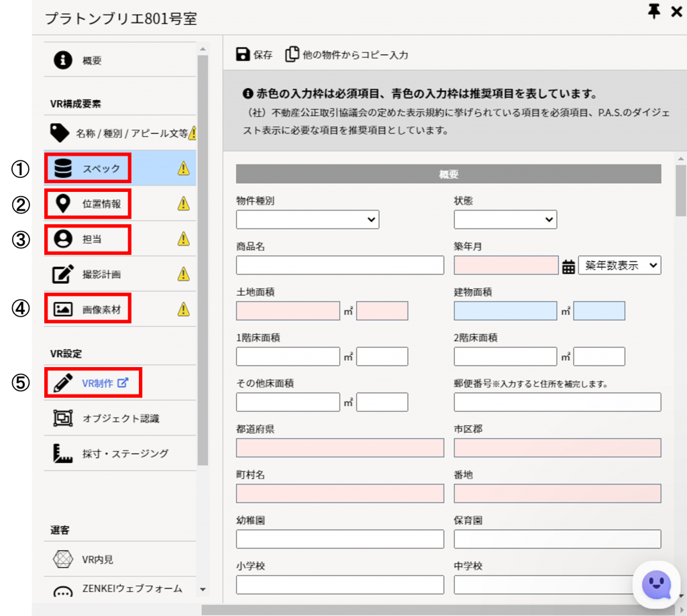Image resolution: width=687 pixels, height=616 pixels.
Task: Click the 築年月 date field
Action: click(x=506, y=265)
